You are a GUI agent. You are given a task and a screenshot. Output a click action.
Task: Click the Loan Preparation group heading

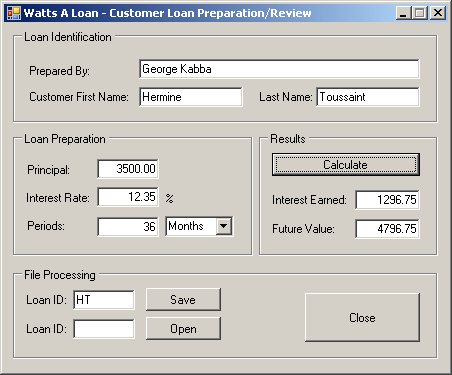tap(65, 139)
